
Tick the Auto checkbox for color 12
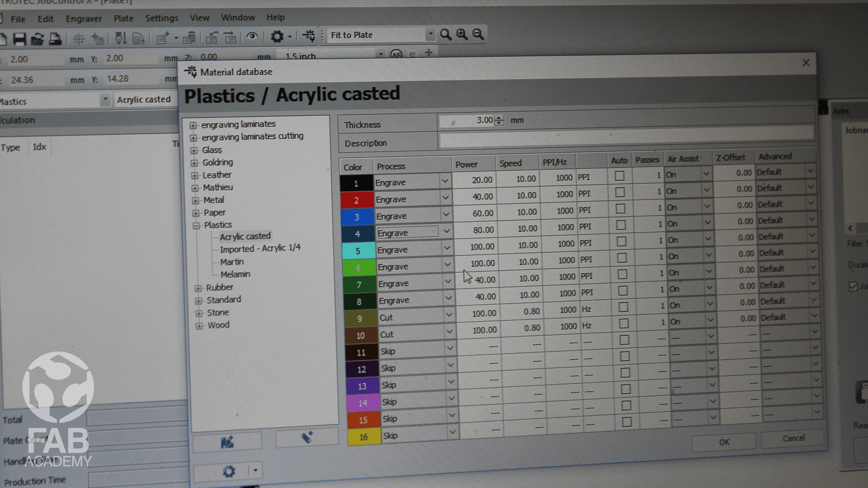coord(625,357)
